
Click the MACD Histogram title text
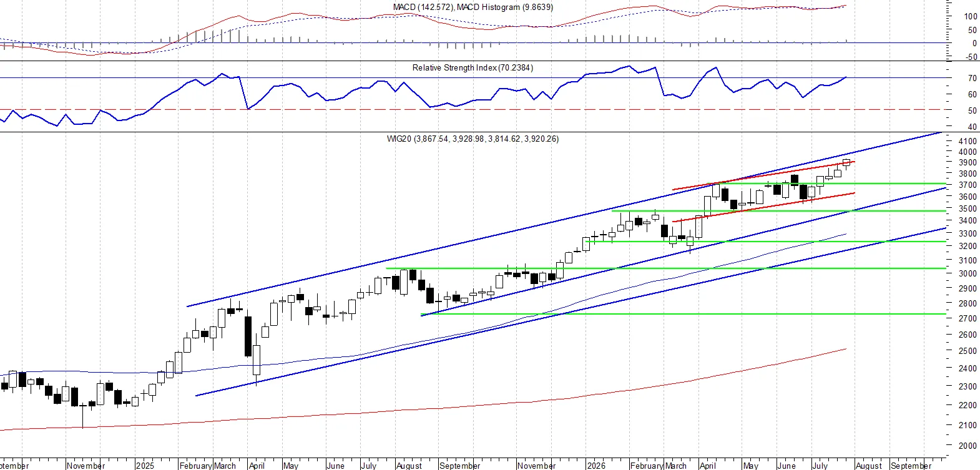(x=504, y=7)
